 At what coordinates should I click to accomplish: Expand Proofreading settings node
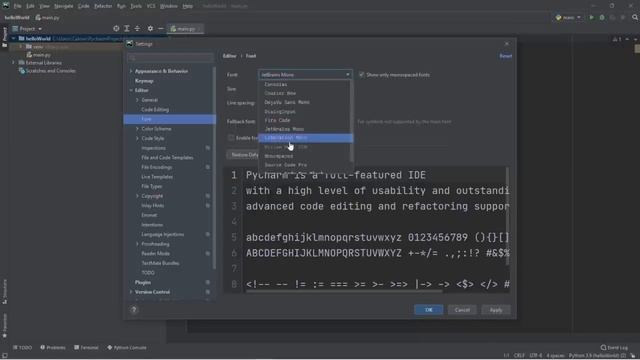click(x=138, y=244)
